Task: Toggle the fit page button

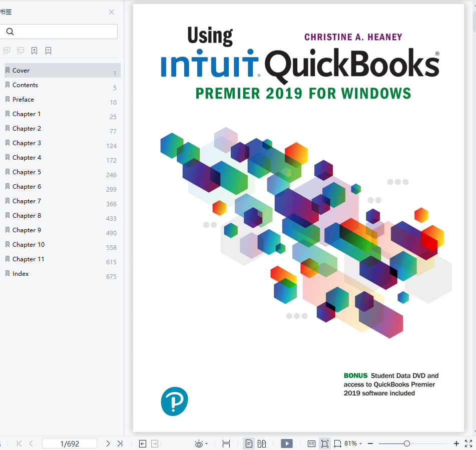Action: (x=324, y=443)
